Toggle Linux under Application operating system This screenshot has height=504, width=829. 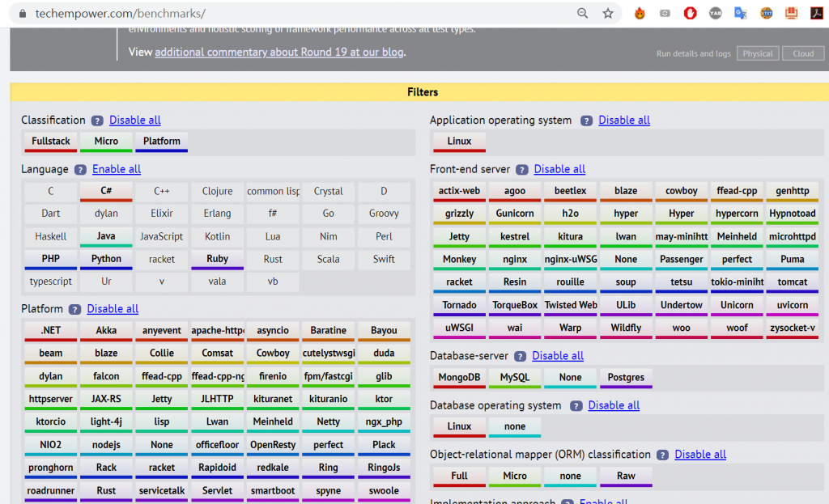pyautogui.click(x=460, y=142)
